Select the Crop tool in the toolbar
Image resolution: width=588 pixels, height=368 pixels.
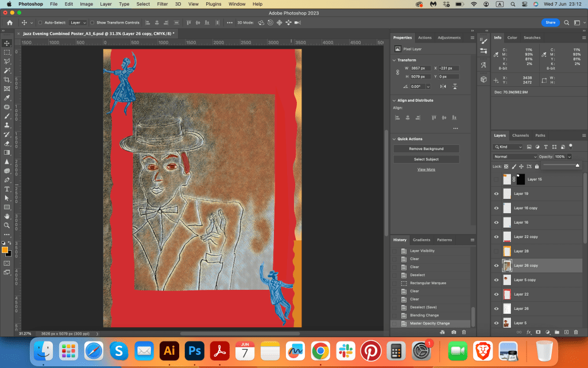click(x=7, y=79)
